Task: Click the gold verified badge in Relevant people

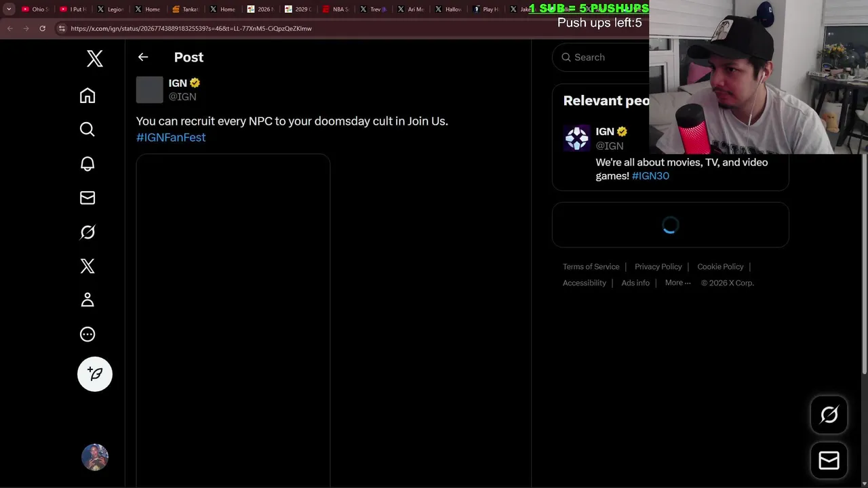Action: point(622,131)
